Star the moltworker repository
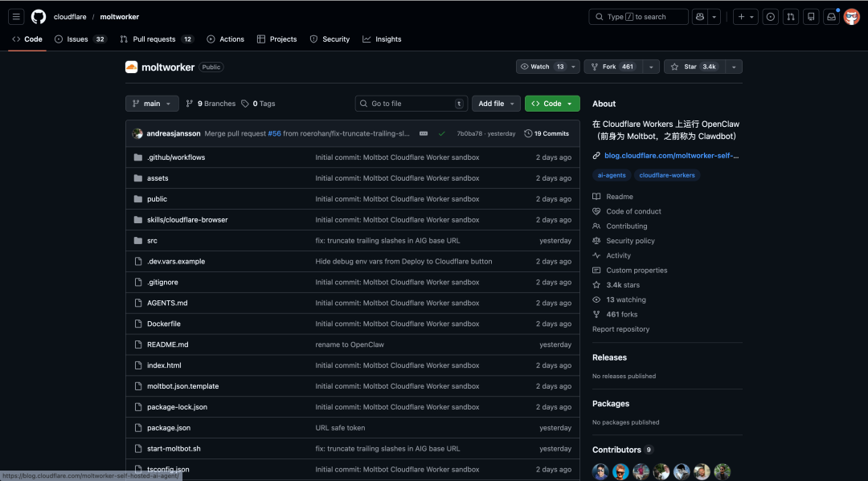This screenshot has width=868, height=481. tap(697, 67)
